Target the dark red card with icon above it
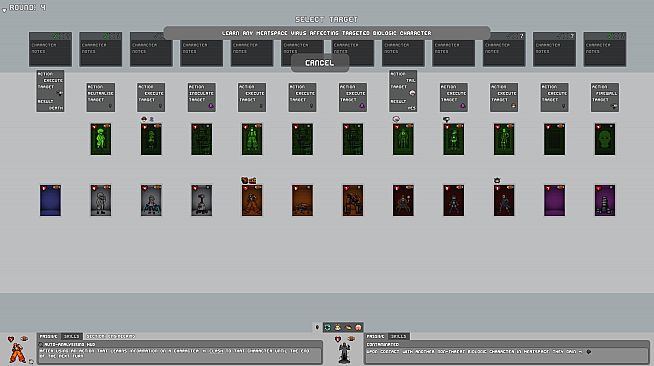Viewport: 654px width, 366px height. 504,201
